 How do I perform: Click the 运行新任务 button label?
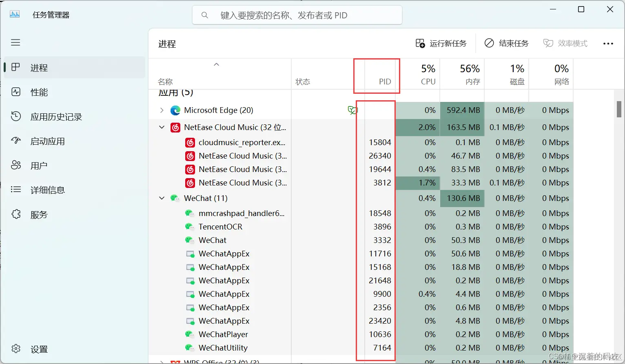[x=448, y=43]
